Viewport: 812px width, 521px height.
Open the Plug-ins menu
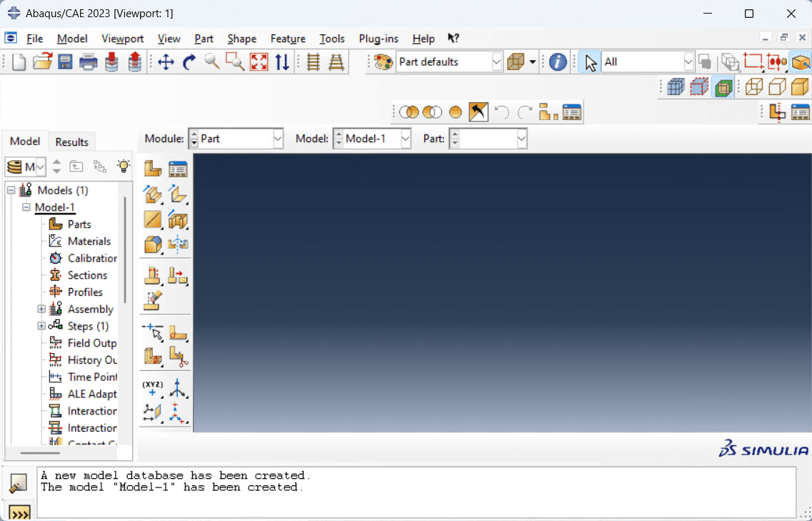click(379, 39)
